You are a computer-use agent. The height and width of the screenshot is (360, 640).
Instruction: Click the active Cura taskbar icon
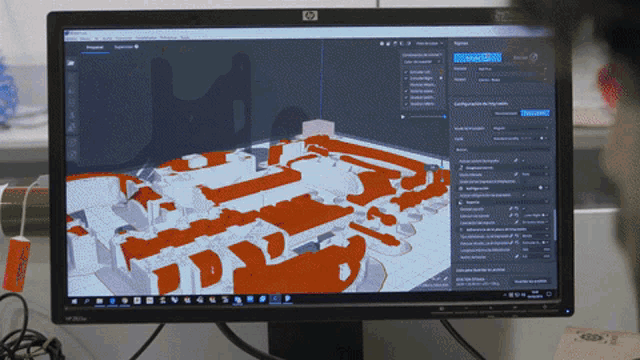[x=276, y=299]
